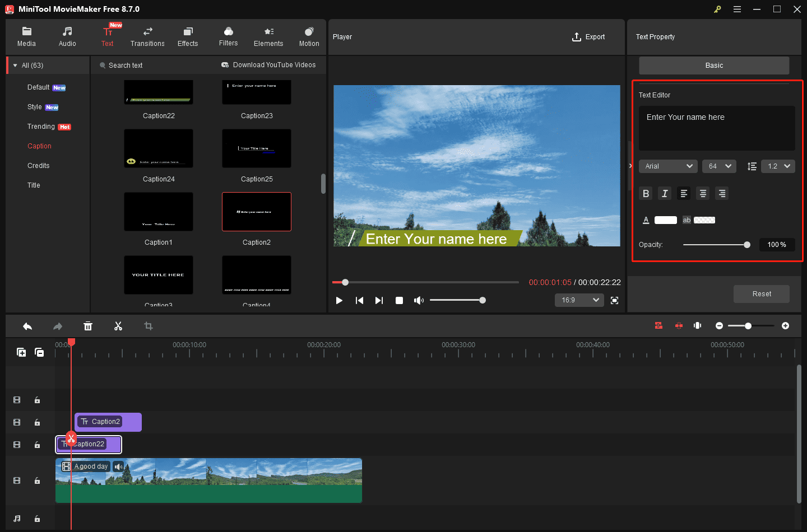Select the Caption23 template thumbnail
The width and height of the screenshot is (807, 532).
(x=257, y=92)
